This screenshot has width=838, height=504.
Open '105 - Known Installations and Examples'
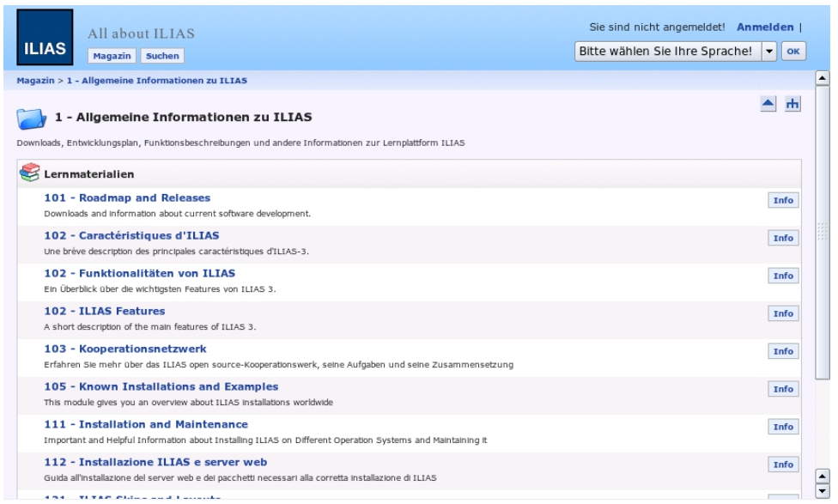tap(161, 386)
